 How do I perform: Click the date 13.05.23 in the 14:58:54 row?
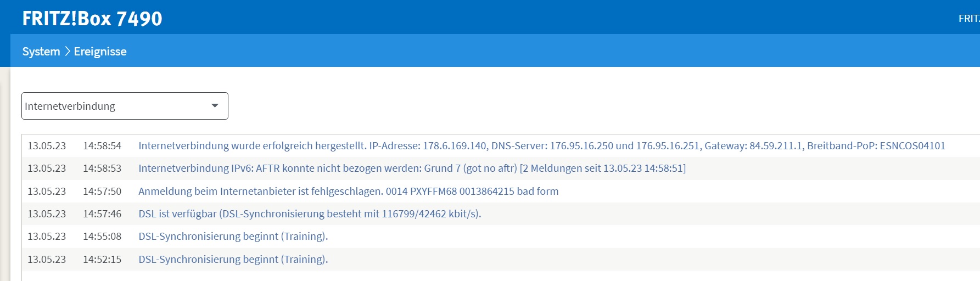pyautogui.click(x=47, y=146)
